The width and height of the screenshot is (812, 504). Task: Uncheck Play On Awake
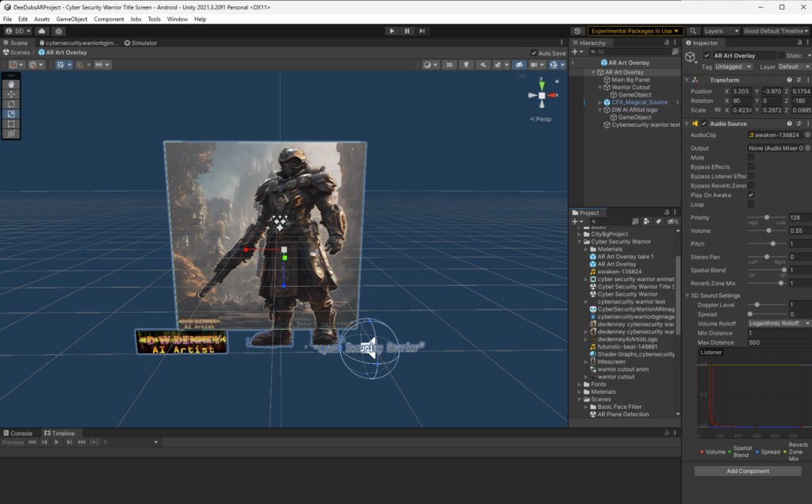pos(751,195)
